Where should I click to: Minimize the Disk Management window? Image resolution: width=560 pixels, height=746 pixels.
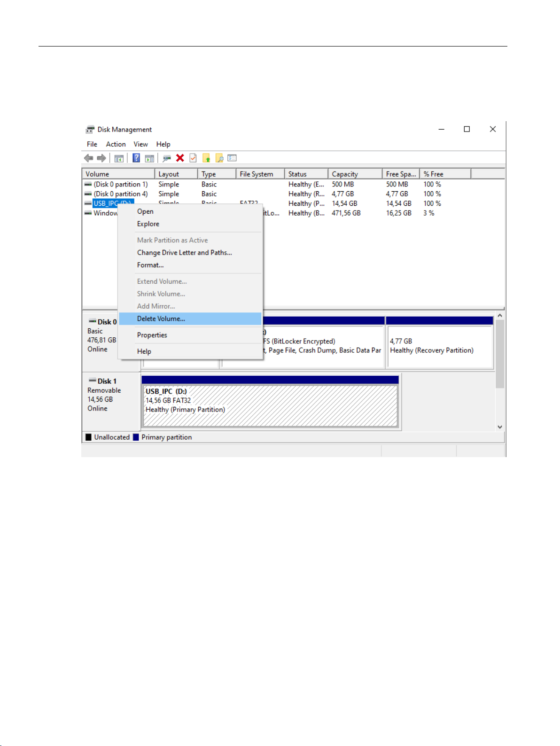[x=441, y=129]
